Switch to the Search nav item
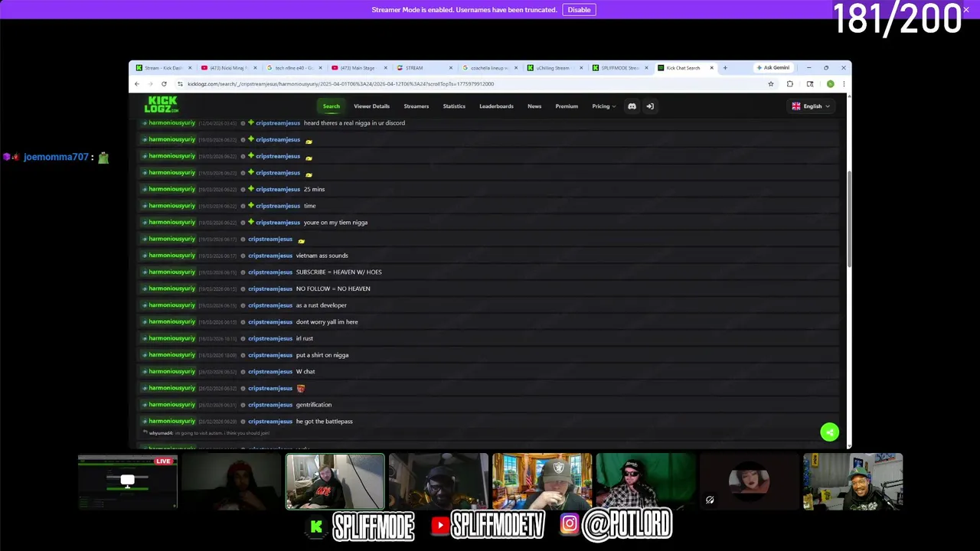The height and width of the screenshot is (551, 980). (x=331, y=106)
